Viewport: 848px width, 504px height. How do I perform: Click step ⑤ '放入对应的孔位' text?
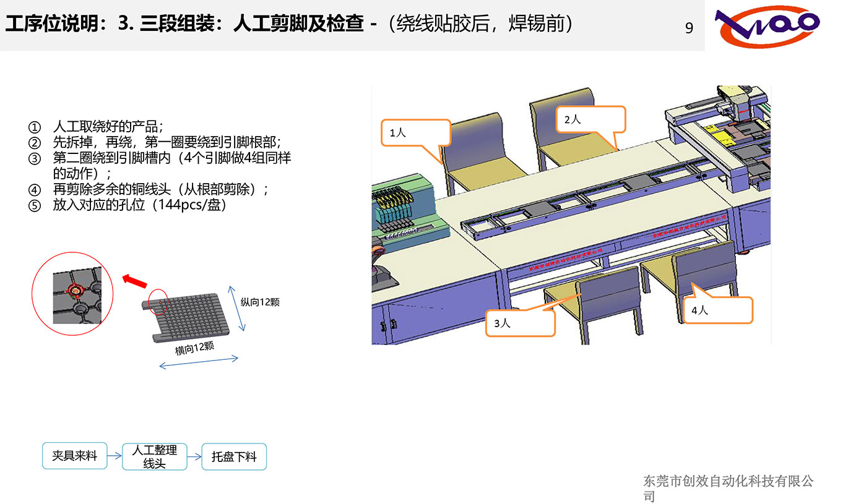(139, 205)
